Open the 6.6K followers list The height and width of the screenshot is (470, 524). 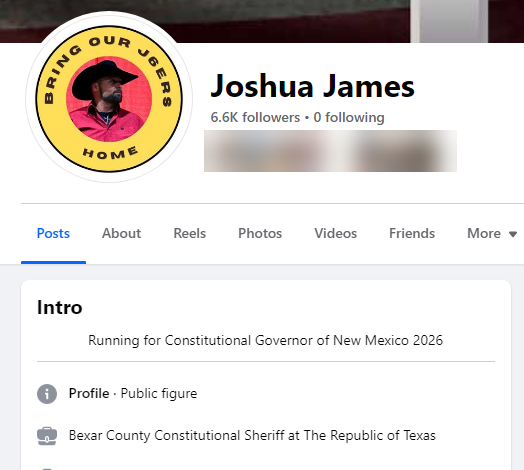255,117
